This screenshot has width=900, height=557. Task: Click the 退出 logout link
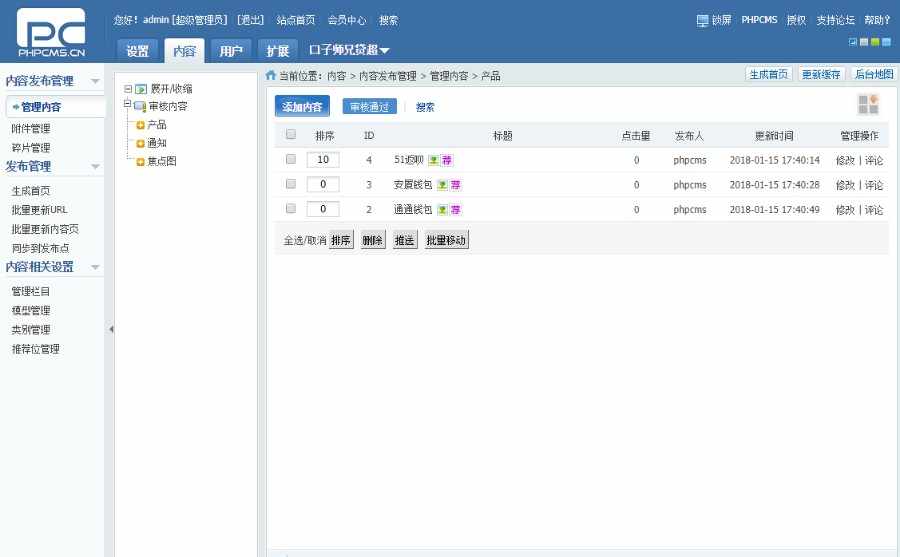click(251, 20)
